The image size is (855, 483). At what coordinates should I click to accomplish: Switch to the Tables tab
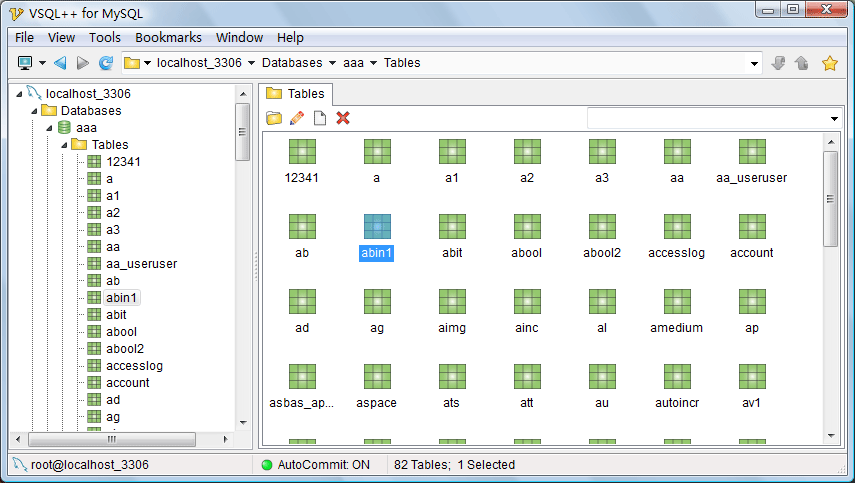click(x=296, y=94)
